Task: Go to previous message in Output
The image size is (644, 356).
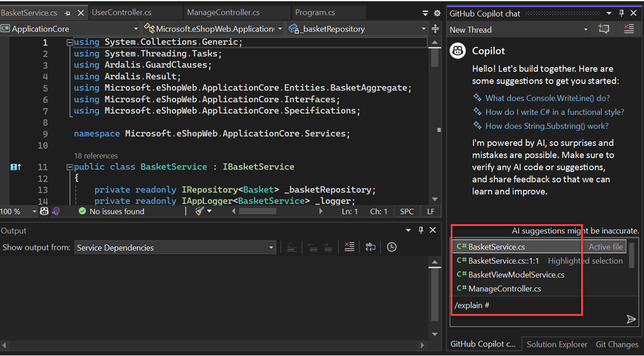Action: pyautogui.click(x=312, y=247)
